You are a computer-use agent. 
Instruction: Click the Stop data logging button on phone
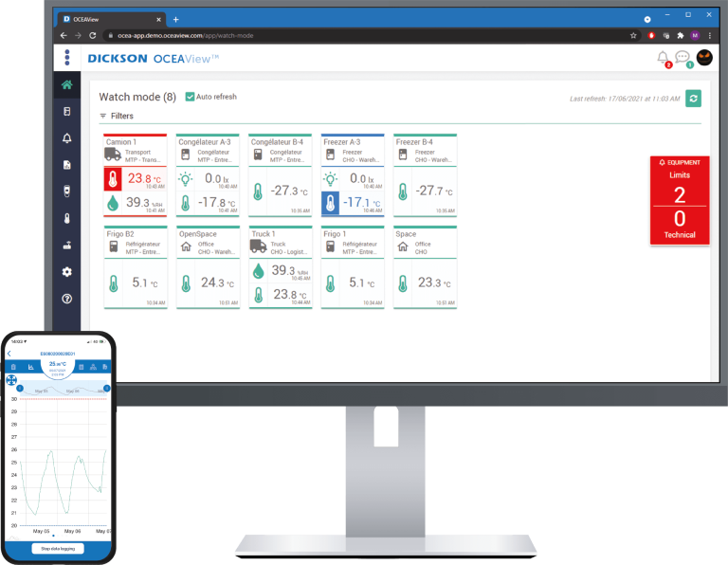tap(57, 548)
